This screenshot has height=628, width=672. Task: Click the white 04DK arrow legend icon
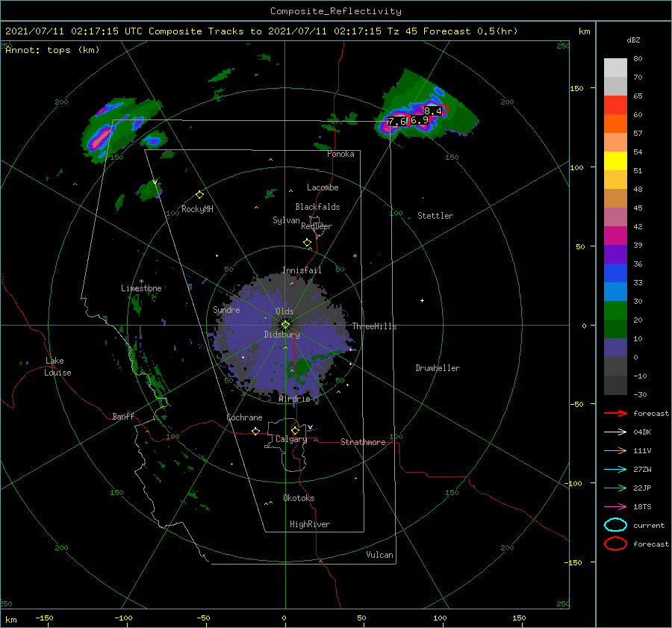(615, 432)
